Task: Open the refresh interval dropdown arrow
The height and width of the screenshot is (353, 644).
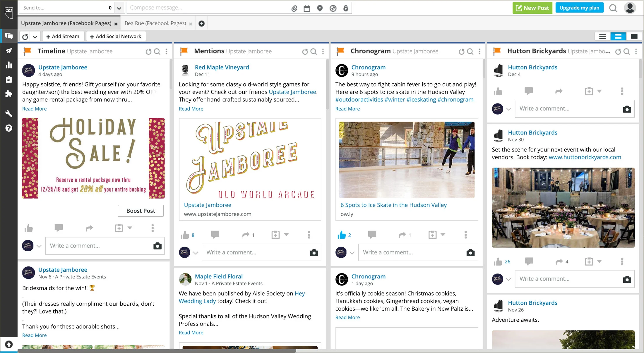Action: click(x=35, y=37)
